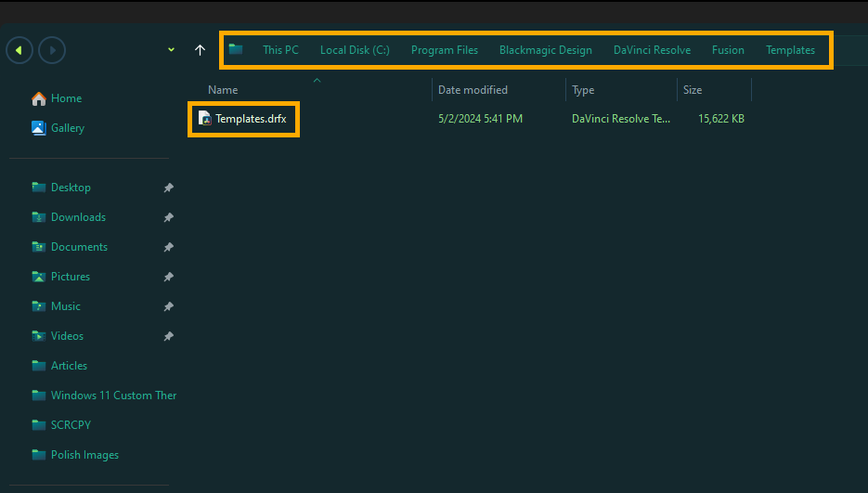Viewport: 868px width, 493px height.
Task: Select Blackmagic Design breadcrumb segment
Action: point(546,50)
